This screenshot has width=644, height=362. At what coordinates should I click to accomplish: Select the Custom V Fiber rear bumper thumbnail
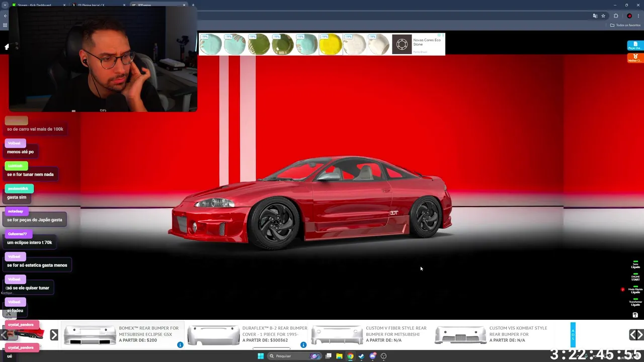click(337, 335)
